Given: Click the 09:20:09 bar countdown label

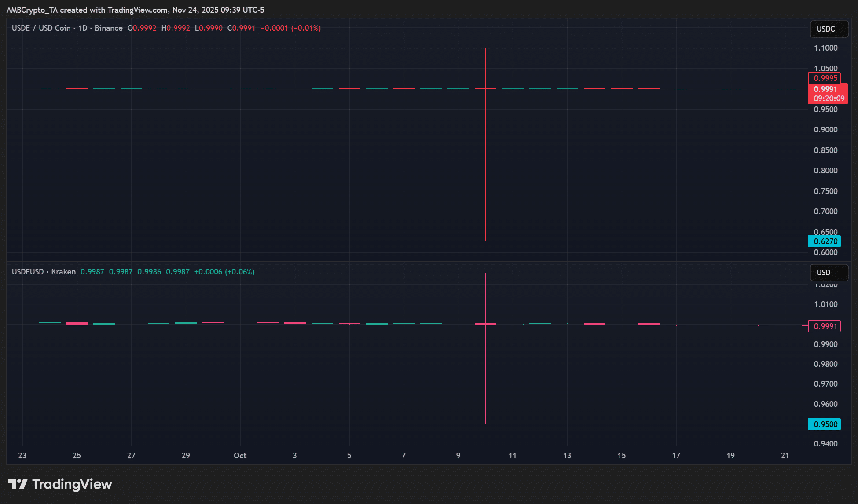Looking at the screenshot, I should pyautogui.click(x=829, y=99).
